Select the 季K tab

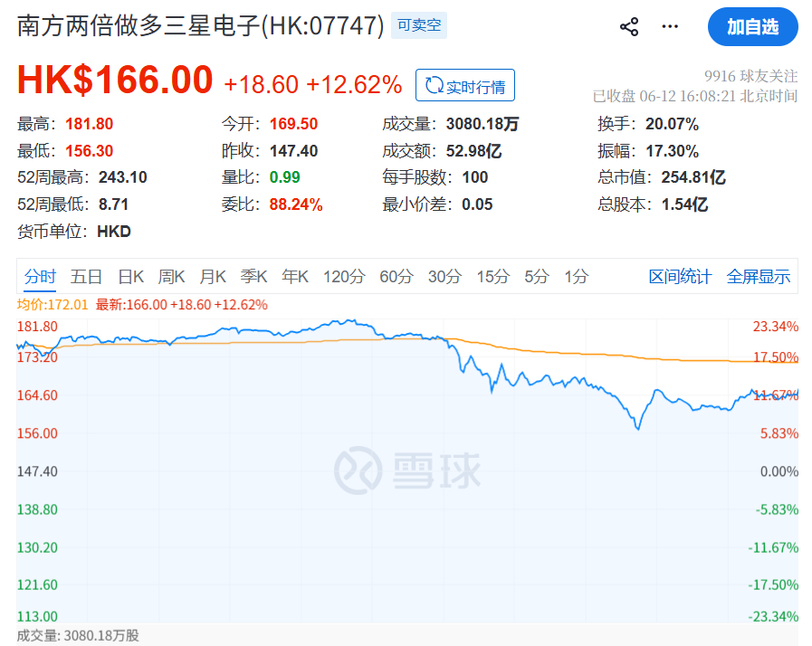pos(253,277)
